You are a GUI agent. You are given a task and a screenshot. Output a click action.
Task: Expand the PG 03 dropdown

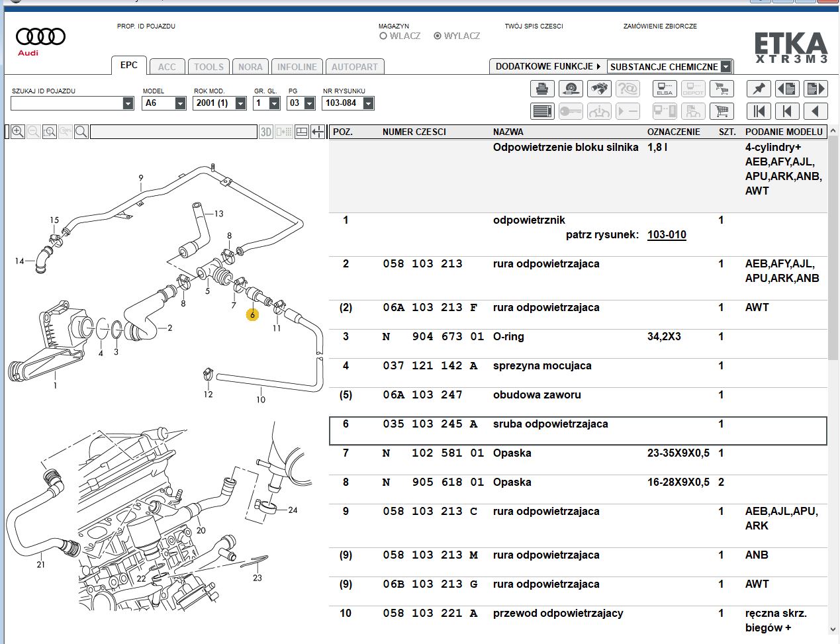coord(309,103)
